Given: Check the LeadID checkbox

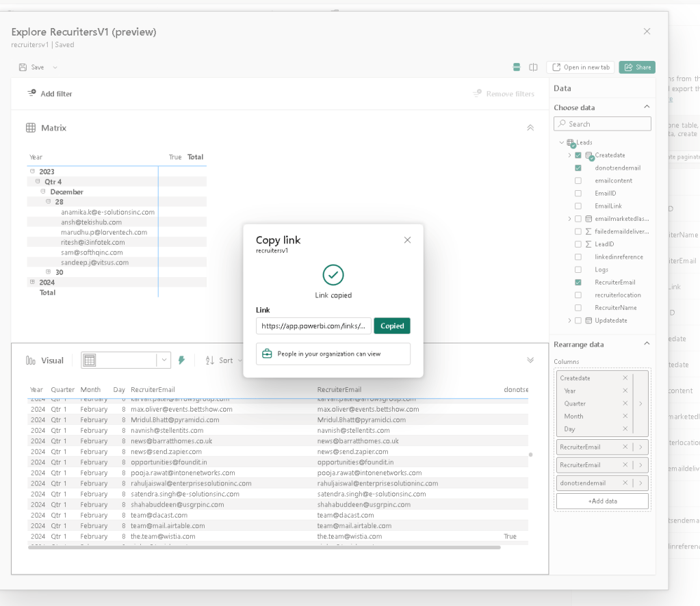Looking at the screenshot, I should (x=578, y=244).
